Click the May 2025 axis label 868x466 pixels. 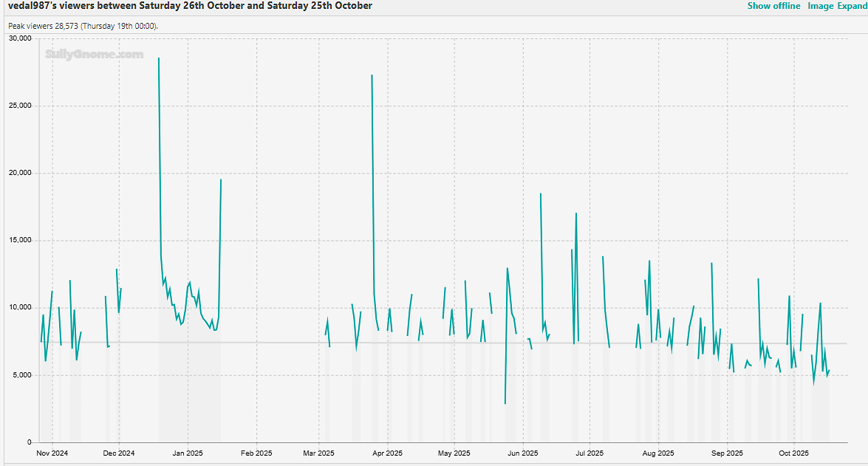point(454,453)
